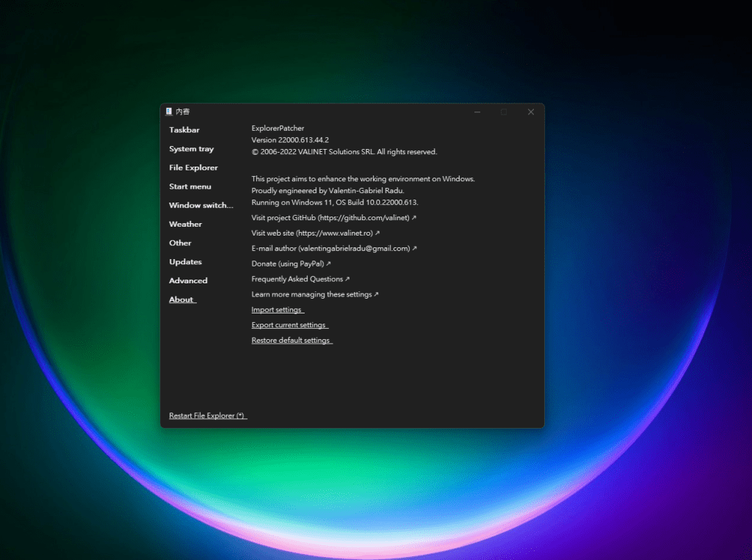Click Import settings
The width and height of the screenshot is (752, 560).
click(277, 310)
